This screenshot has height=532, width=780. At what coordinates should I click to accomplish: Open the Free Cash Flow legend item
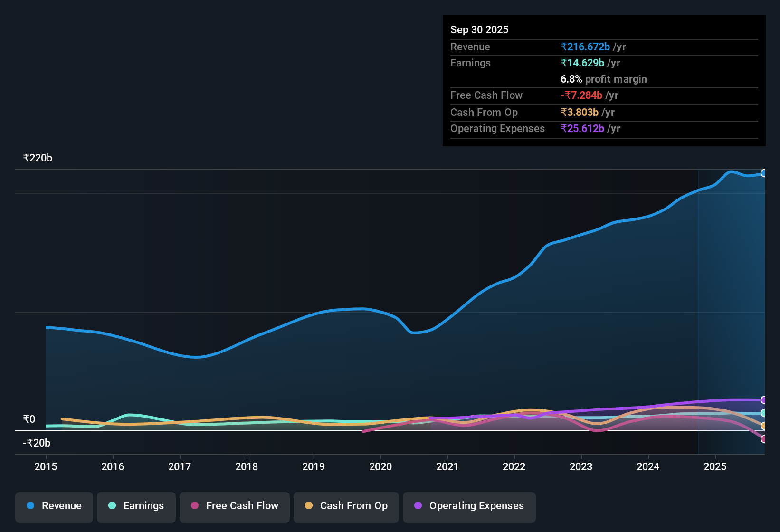[x=234, y=507]
